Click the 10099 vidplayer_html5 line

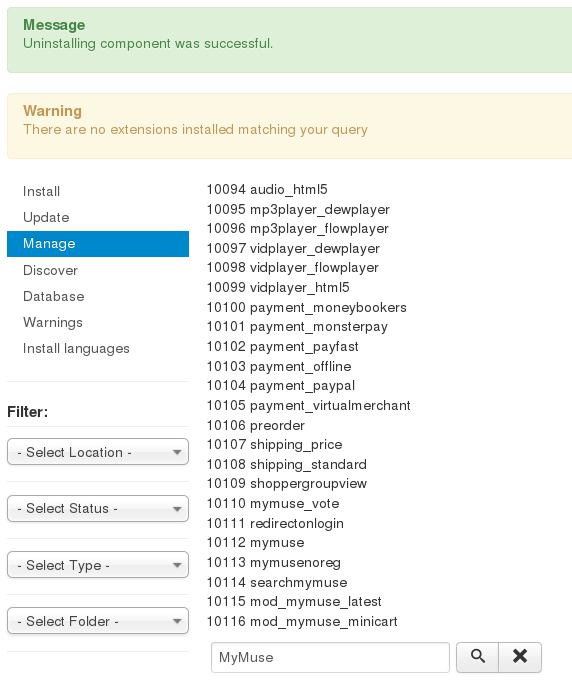point(278,287)
